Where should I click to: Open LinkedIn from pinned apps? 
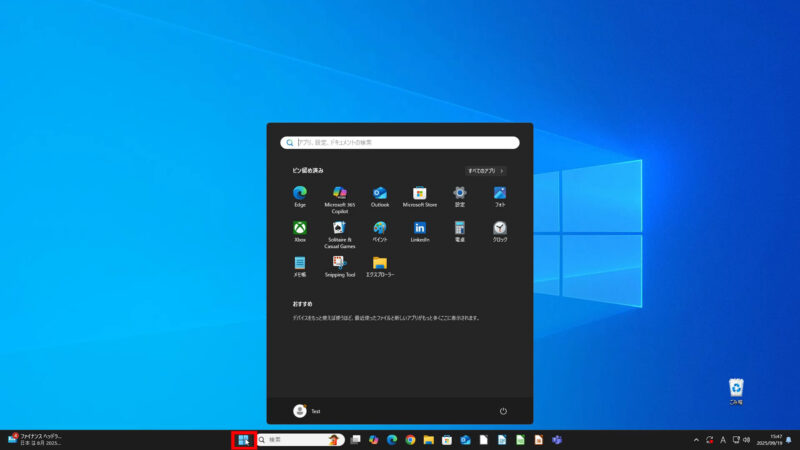click(x=420, y=229)
